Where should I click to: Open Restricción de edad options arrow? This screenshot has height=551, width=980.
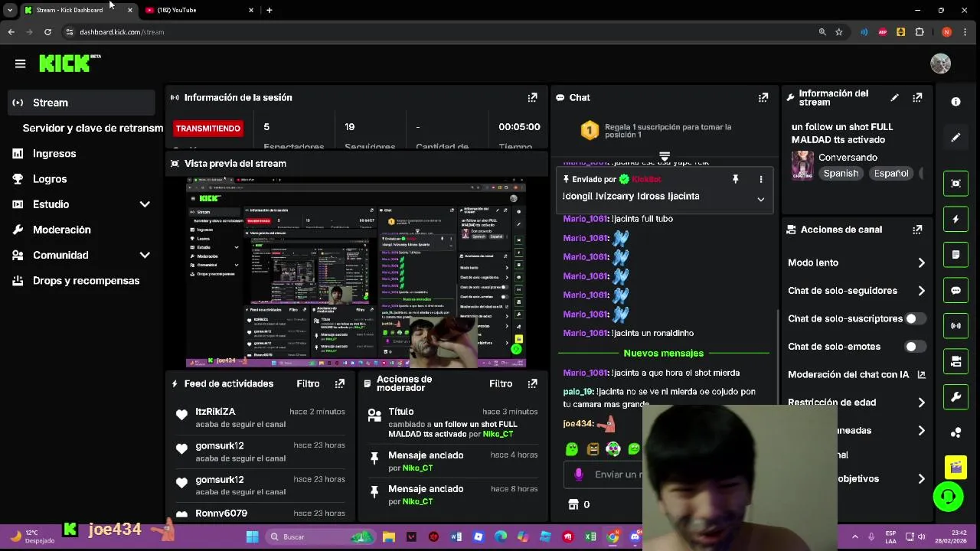click(921, 403)
